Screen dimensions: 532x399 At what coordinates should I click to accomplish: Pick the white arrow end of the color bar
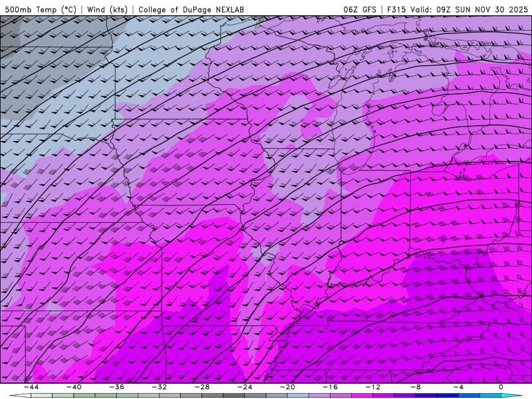[x=20, y=396]
